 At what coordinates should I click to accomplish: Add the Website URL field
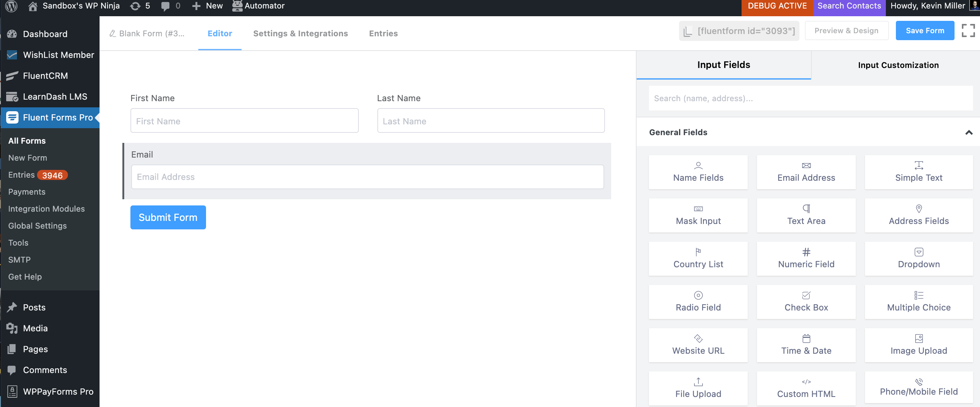(x=698, y=345)
